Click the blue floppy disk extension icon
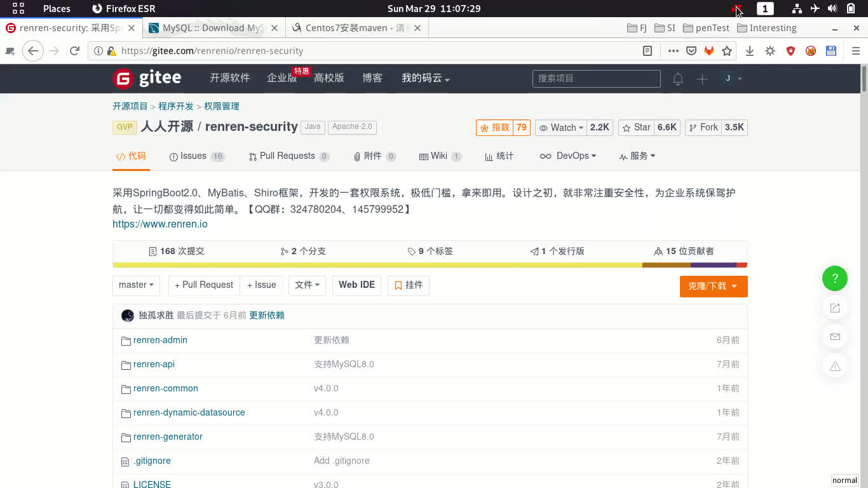 (831, 51)
